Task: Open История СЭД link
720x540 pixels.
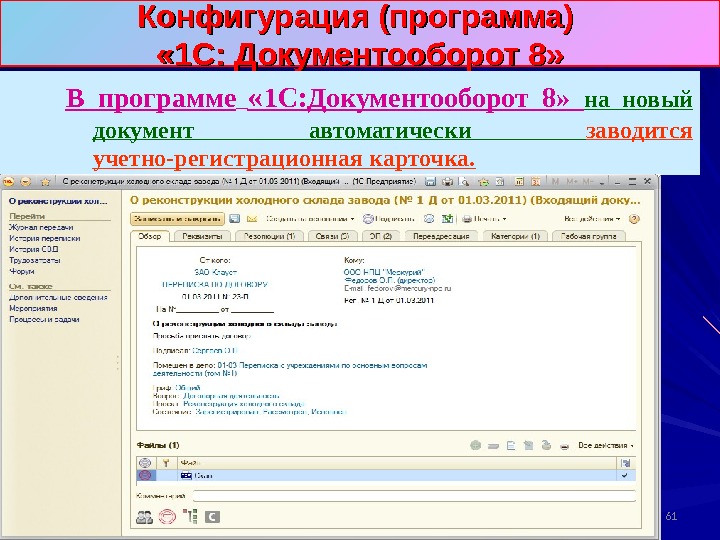Action: click(34, 249)
